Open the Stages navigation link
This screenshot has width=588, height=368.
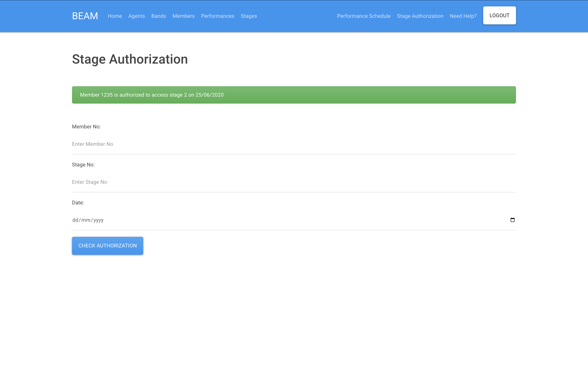248,16
